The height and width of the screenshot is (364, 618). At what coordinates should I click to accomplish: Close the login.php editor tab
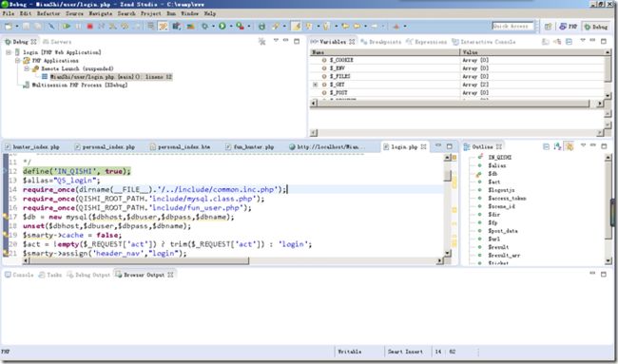click(x=424, y=147)
